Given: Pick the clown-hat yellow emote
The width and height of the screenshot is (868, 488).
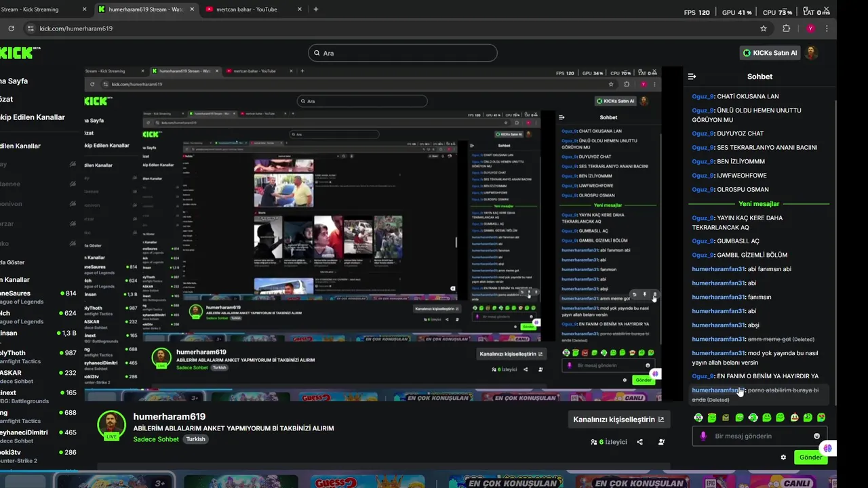Looking at the screenshot, I should pyautogui.click(x=794, y=418).
